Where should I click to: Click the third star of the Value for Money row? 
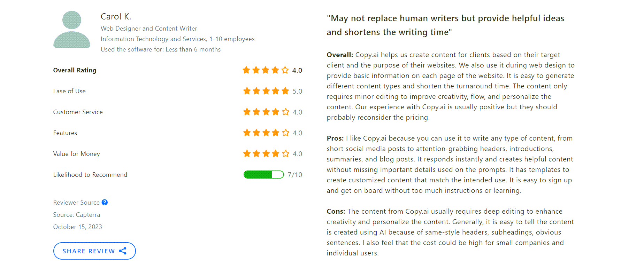click(x=266, y=153)
